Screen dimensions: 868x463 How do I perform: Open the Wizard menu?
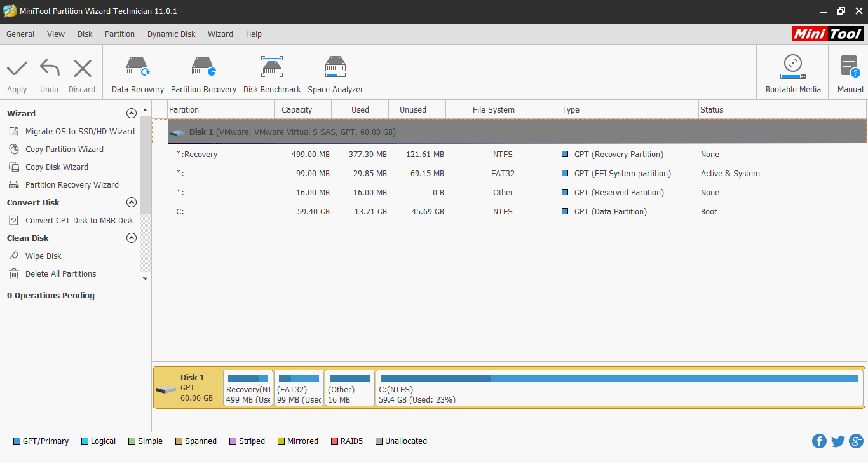pos(220,34)
